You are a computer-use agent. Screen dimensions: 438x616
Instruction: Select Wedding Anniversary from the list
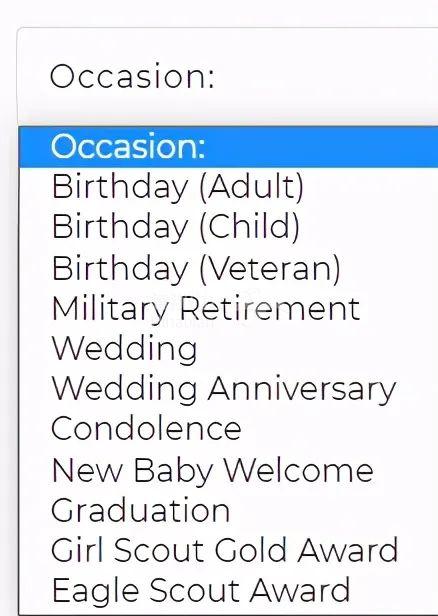pos(229,389)
